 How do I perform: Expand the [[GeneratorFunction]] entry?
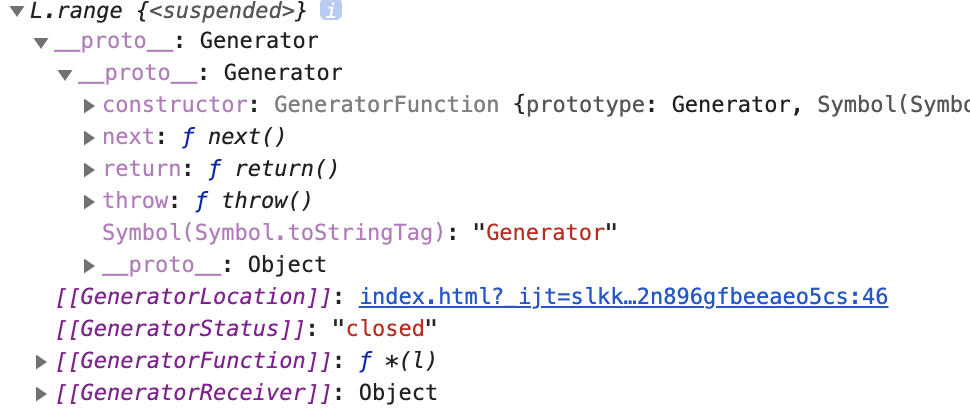41,362
